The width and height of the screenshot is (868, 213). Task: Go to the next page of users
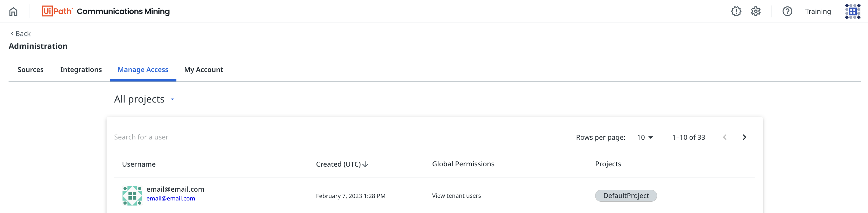pyautogui.click(x=744, y=137)
